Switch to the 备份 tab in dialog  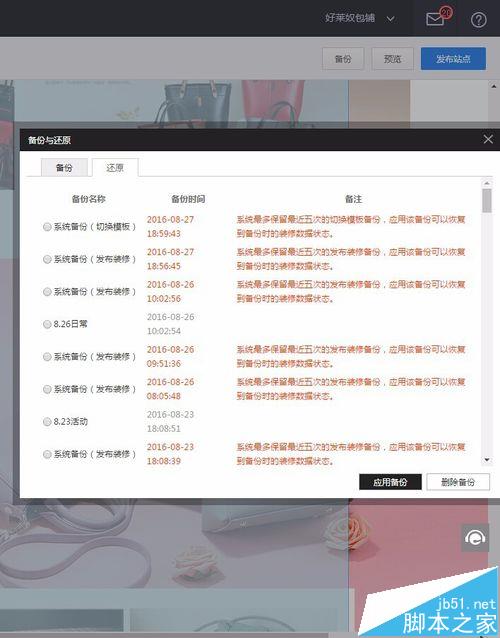click(64, 167)
